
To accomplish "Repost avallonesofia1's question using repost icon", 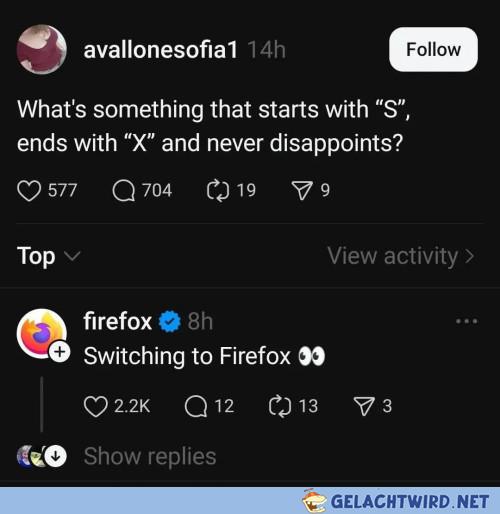I will 218,191.
